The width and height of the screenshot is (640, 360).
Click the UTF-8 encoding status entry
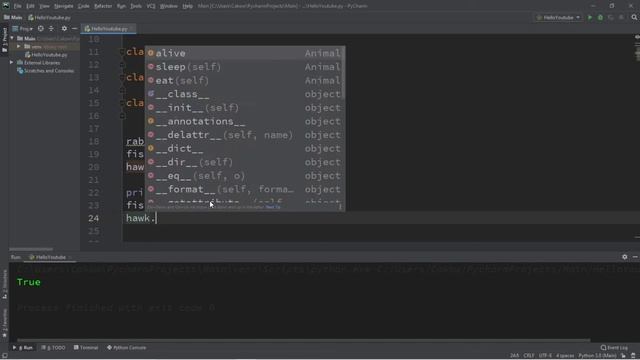[545, 356]
